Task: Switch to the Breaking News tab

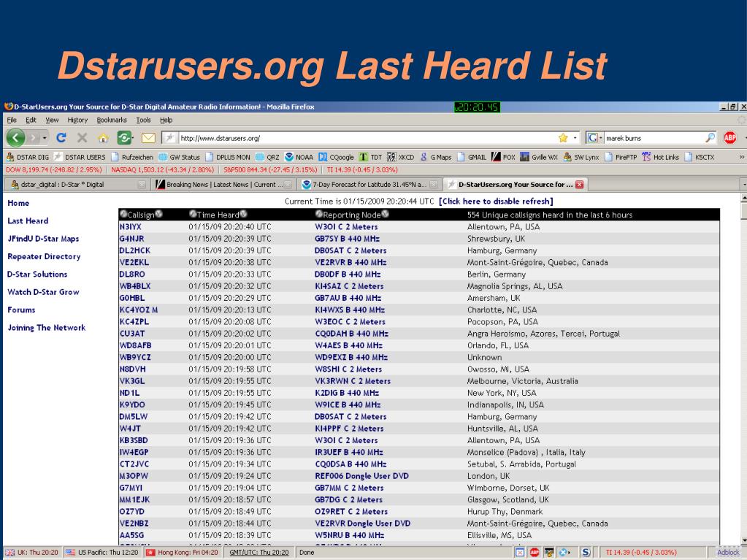Action: click(x=223, y=184)
